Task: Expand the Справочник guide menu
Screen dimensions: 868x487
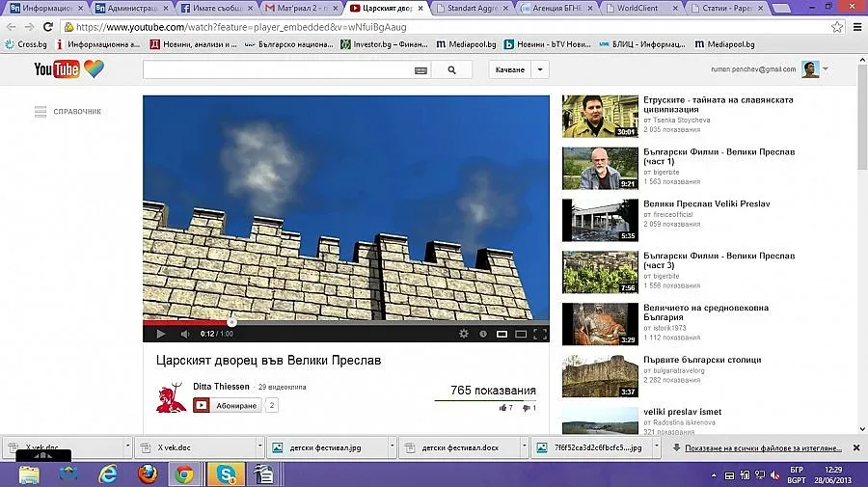Action: click(68, 112)
